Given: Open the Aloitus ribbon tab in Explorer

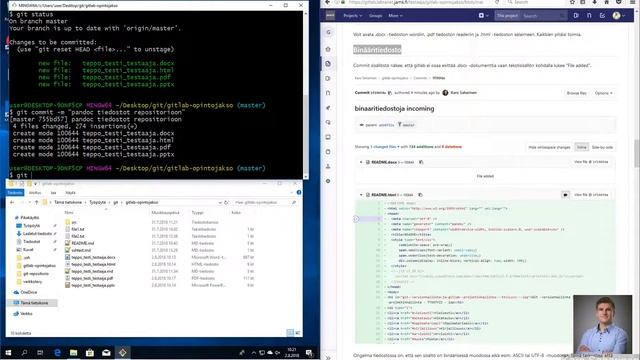Looking at the screenshot, I should tap(35, 193).
